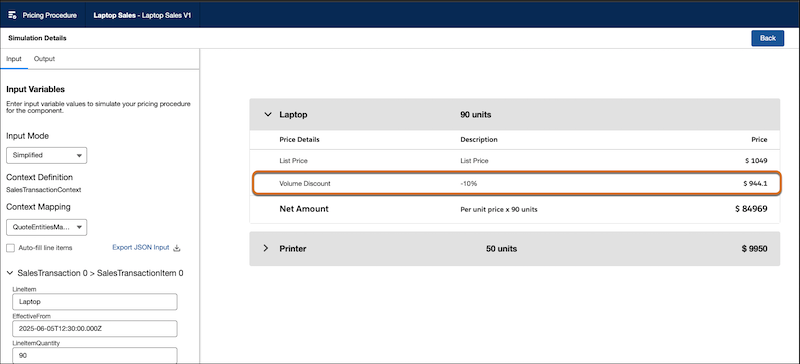This screenshot has width=800, height=364.
Task: Click the Back button
Action: [x=767, y=38]
